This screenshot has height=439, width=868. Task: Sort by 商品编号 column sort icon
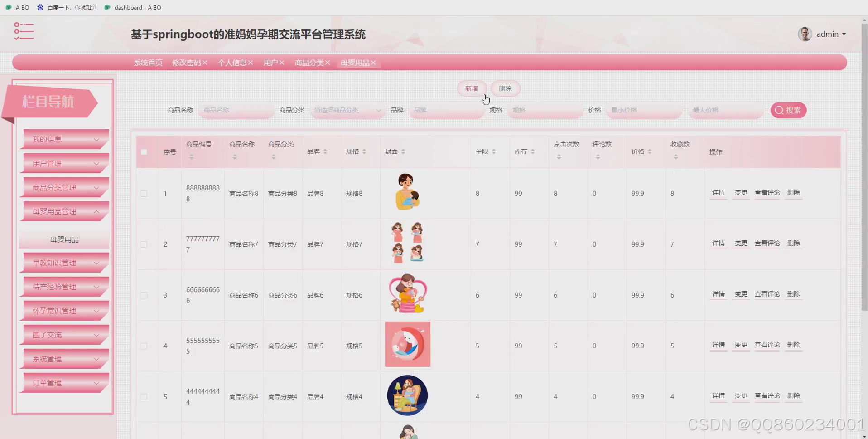tap(191, 157)
